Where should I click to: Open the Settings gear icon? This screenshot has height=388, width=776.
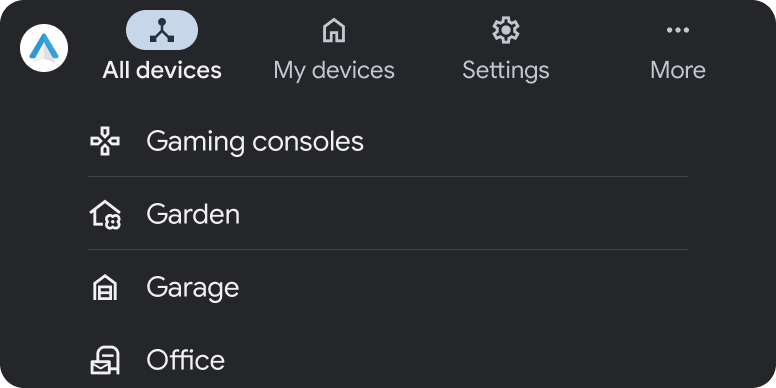click(x=506, y=30)
